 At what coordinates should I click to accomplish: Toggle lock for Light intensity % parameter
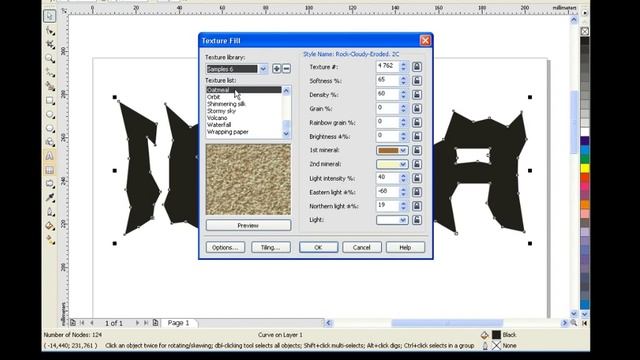(417, 178)
